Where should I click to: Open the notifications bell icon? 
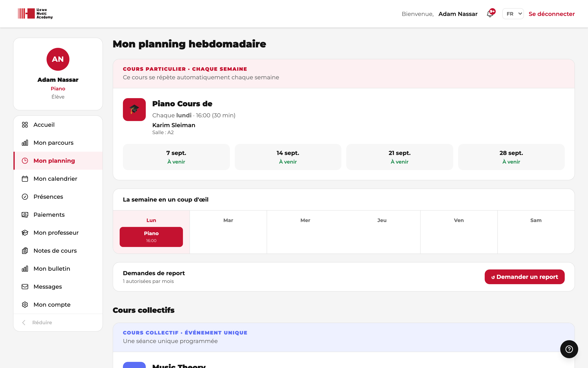490,14
